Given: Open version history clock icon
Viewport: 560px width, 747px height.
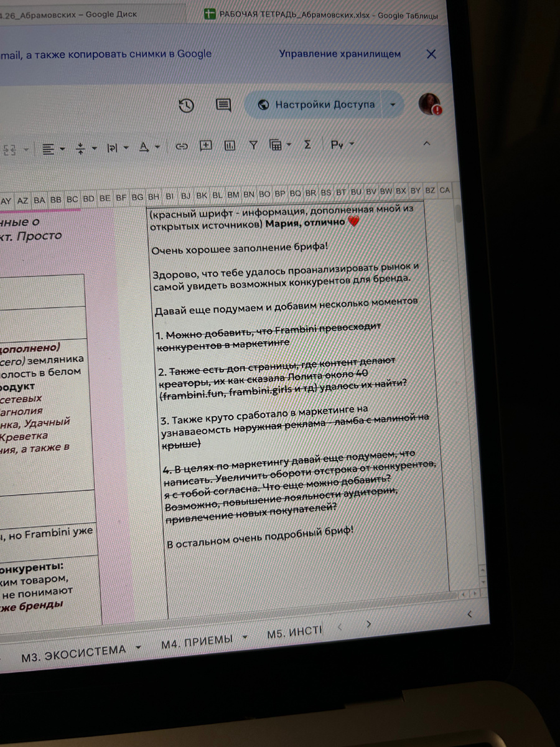Looking at the screenshot, I should (x=186, y=105).
